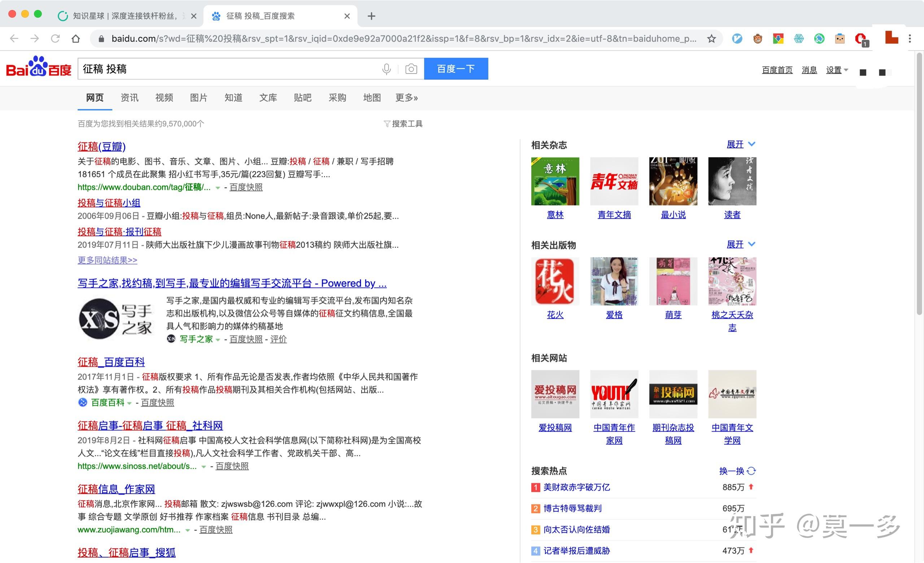
Task: Click the 百度一下 search button
Action: 456,69
